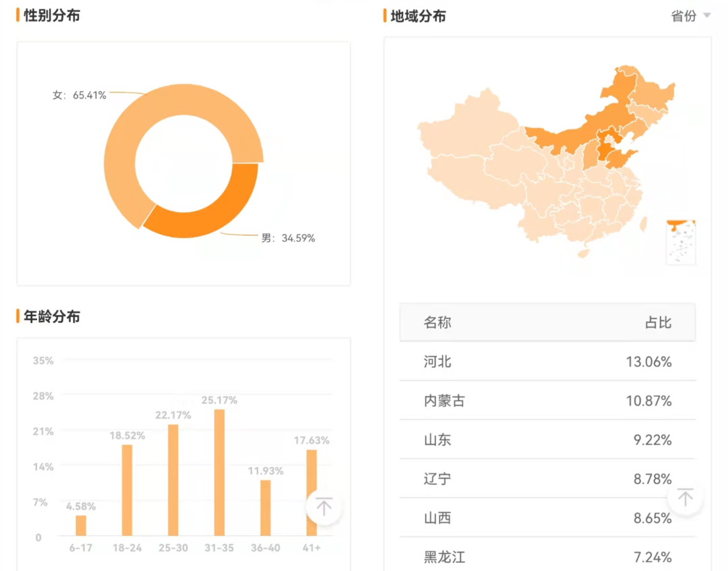
Task: Click the inset South China Sea map box
Action: pos(681,243)
